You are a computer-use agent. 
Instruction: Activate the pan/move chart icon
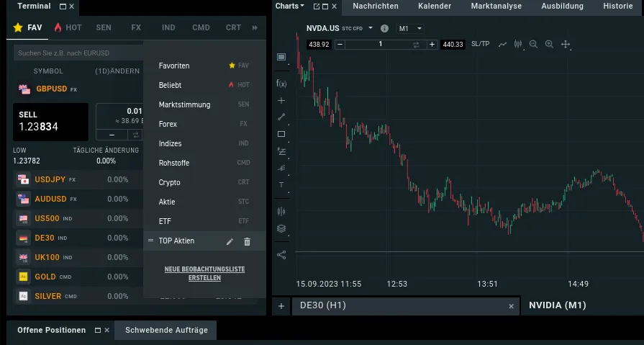(x=566, y=45)
